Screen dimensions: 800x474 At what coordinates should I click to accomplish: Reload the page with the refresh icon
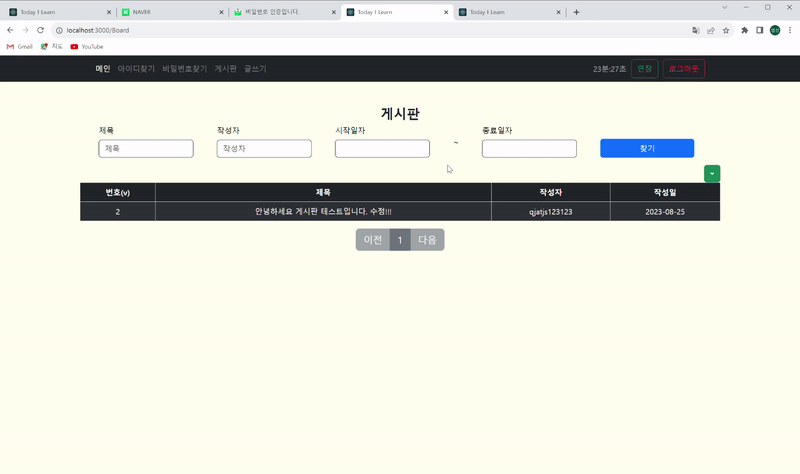click(40, 30)
